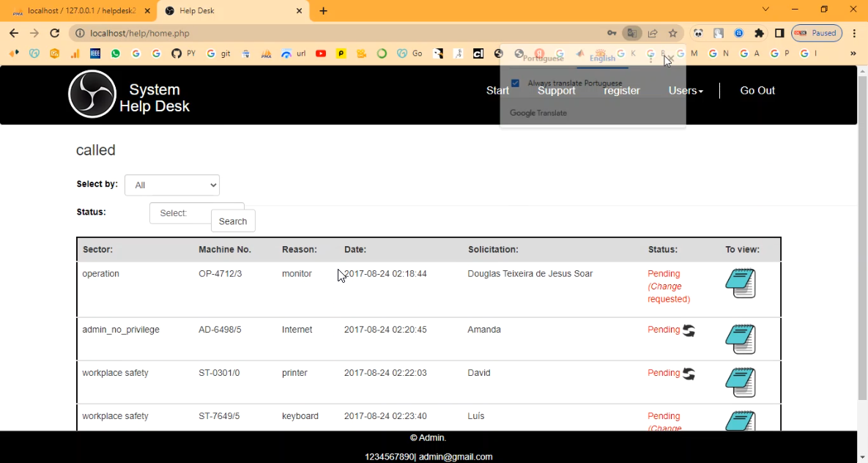Expand the Users menu in the navbar
This screenshot has width=868, height=463.
tap(686, 91)
